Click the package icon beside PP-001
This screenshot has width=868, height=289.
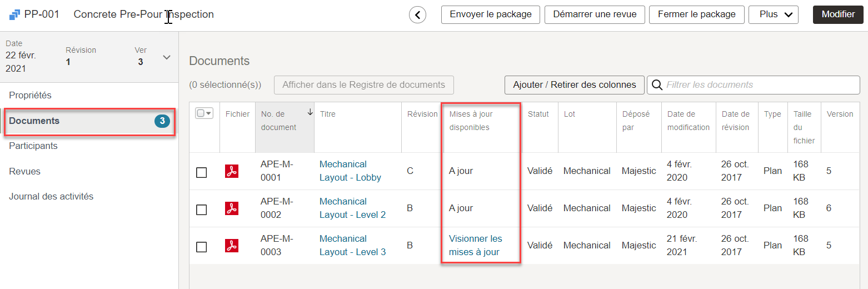14,14
